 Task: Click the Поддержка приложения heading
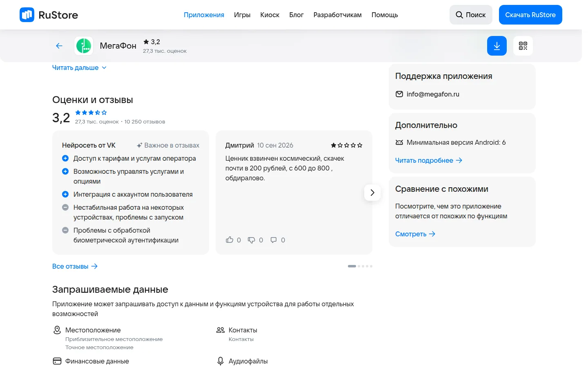coord(443,76)
